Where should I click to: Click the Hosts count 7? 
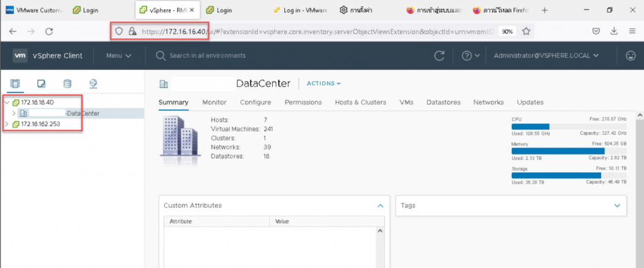(265, 120)
